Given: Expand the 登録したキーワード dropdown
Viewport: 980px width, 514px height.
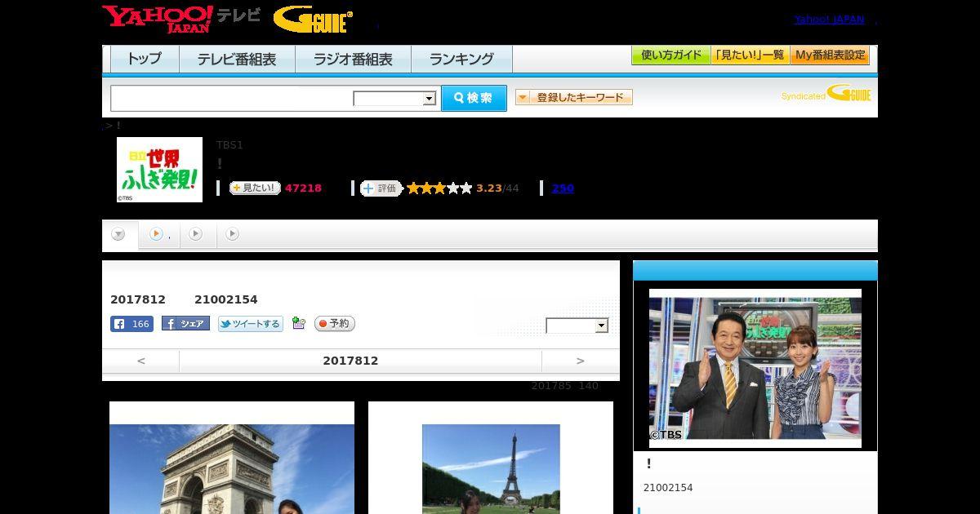Looking at the screenshot, I should click(x=573, y=97).
